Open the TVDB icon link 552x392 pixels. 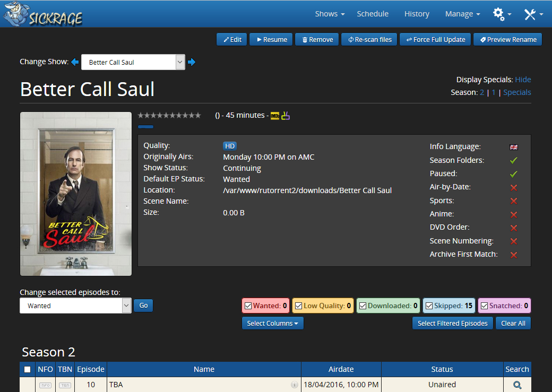(x=286, y=116)
